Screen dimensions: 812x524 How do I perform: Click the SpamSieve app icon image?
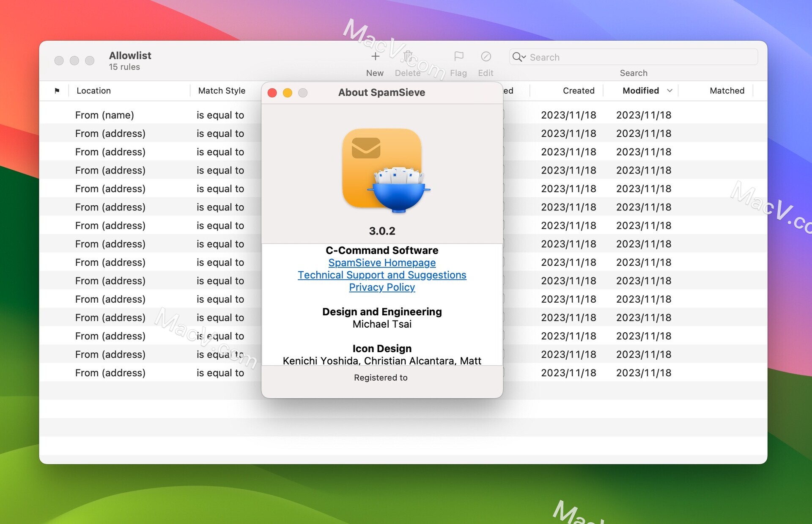(386, 171)
